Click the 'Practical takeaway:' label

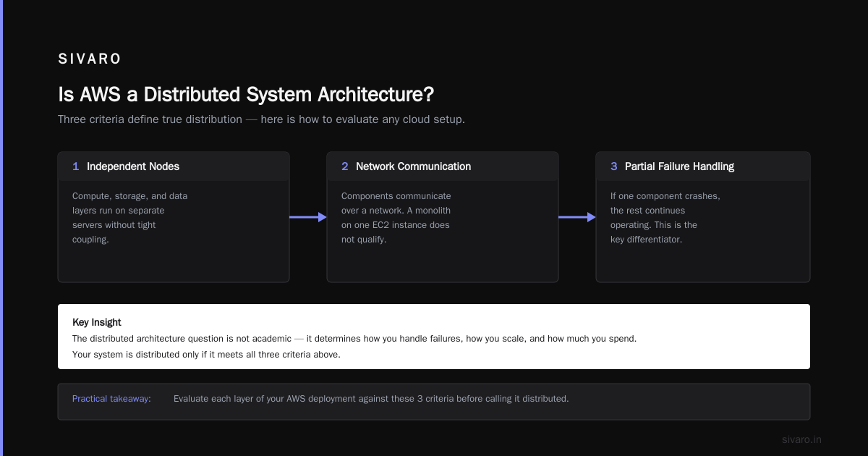pos(111,399)
